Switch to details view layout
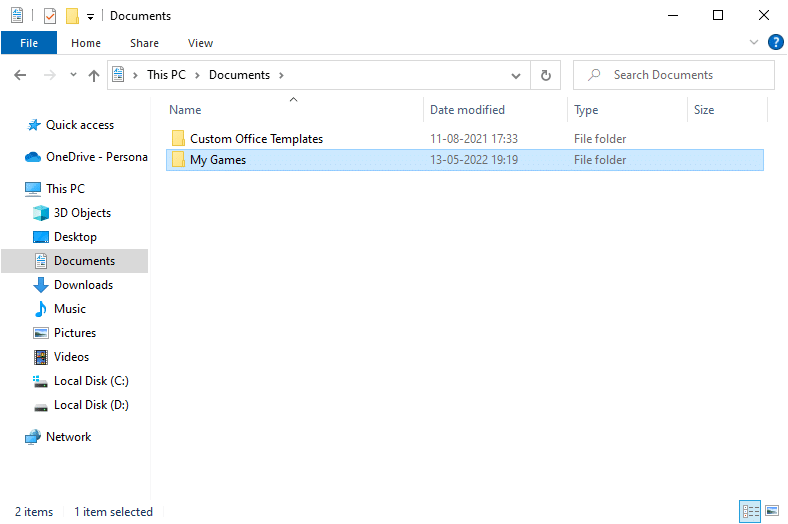The width and height of the screenshot is (788, 524). pyautogui.click(x=750, y=511)
